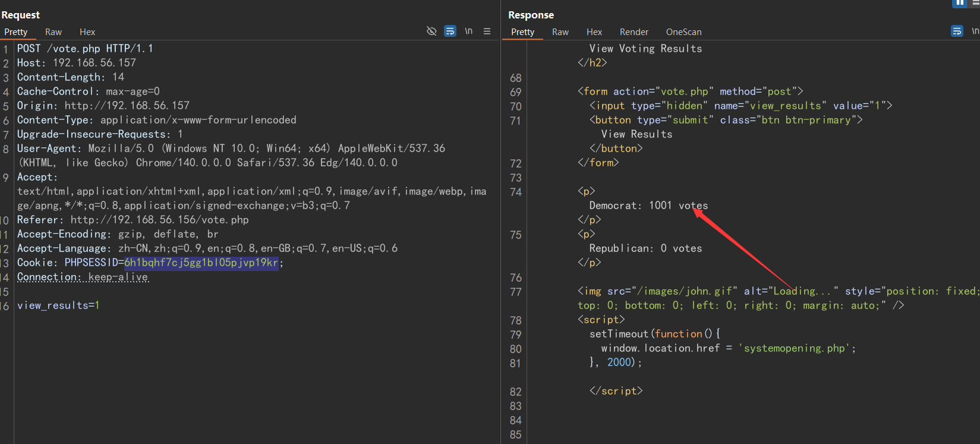This screenshot has height=444, width=980.
Task: Click the highlighted PHPSESSID cookie value
Action: point(201,263)
